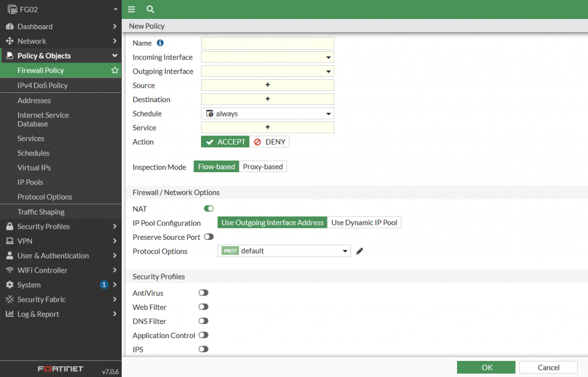
Task: Enable the AntiVirus toggle
Action: point(203,293)
